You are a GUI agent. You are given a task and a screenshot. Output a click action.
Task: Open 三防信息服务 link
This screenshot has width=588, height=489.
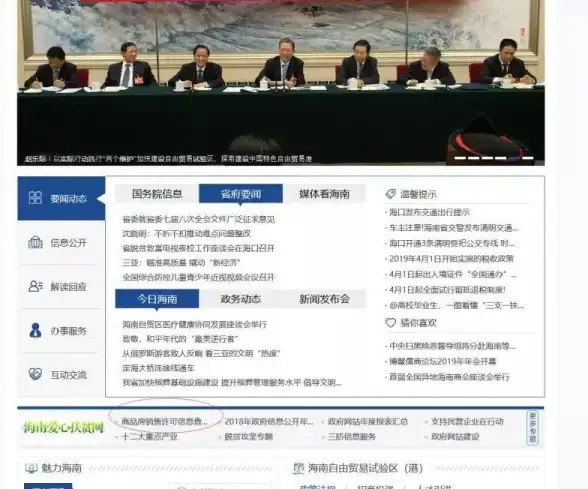(352, 436)
